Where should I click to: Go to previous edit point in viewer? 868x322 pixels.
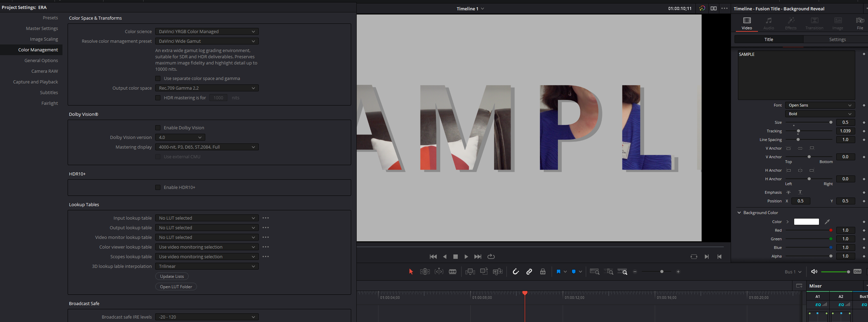[719, 256]
